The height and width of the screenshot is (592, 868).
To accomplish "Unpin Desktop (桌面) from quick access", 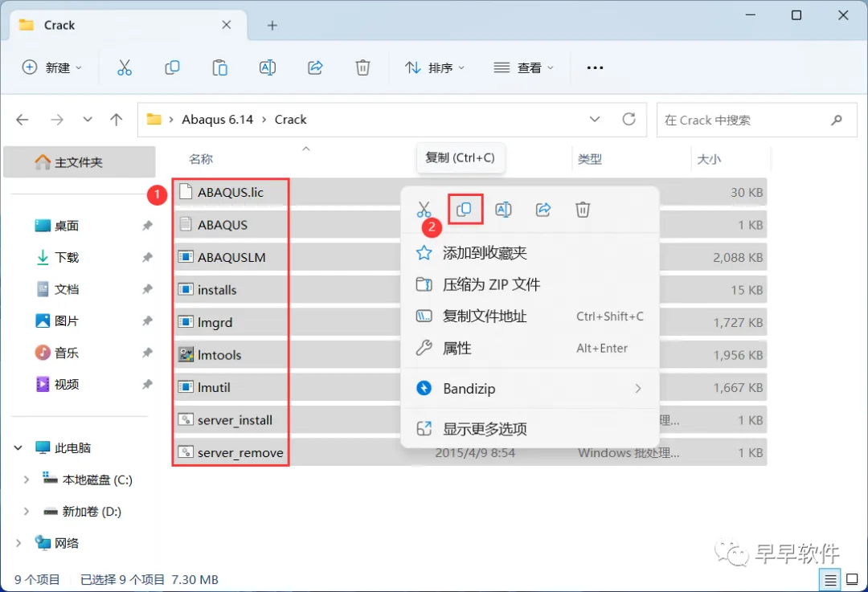I will [147, 225].
